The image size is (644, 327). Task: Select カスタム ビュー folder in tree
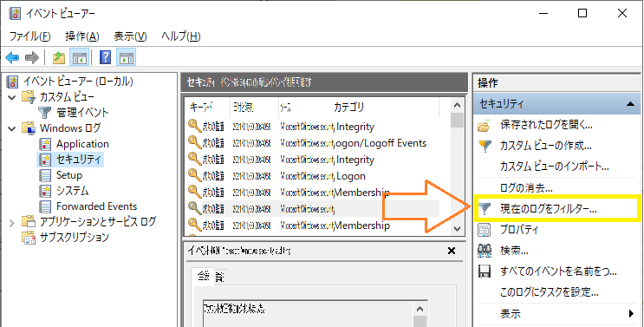tap(67, 97)
